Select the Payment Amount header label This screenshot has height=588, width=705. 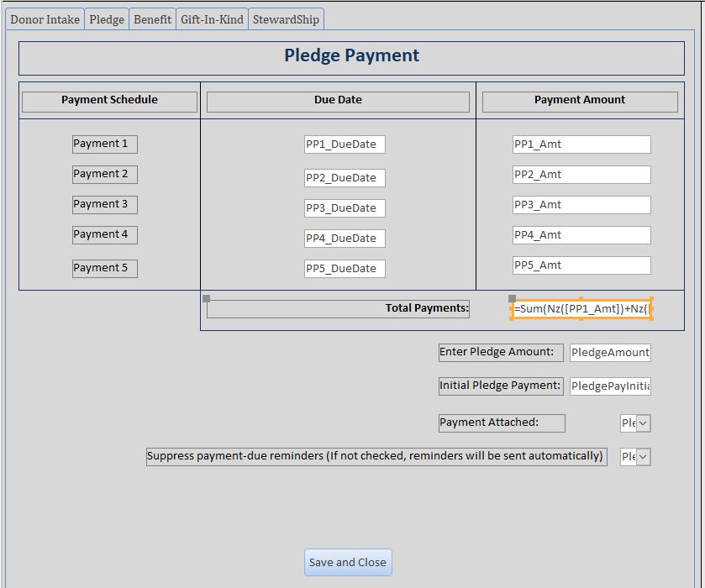pyautogui.click(x=580, y=102)
